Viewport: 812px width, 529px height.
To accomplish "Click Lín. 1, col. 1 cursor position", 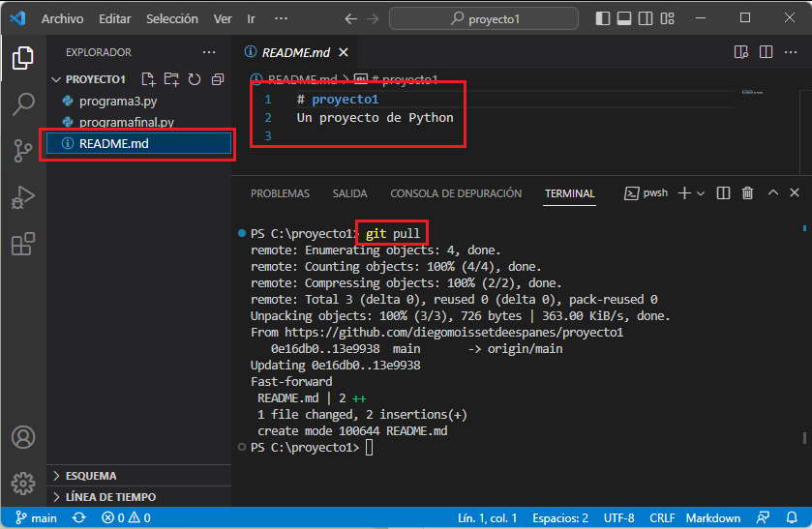I will coord(488,517).
